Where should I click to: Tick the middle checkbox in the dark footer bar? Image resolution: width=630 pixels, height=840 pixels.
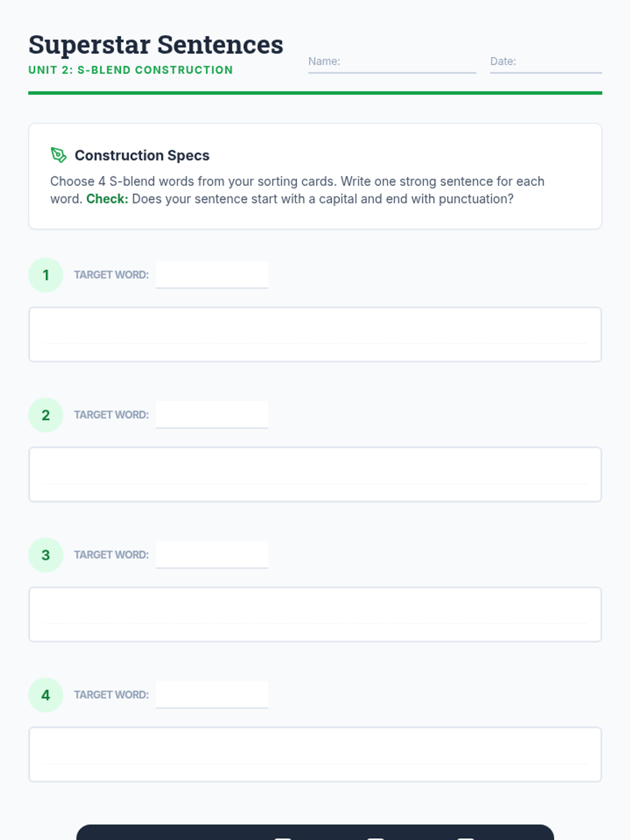pyautogui.click(x=375, y=838)
